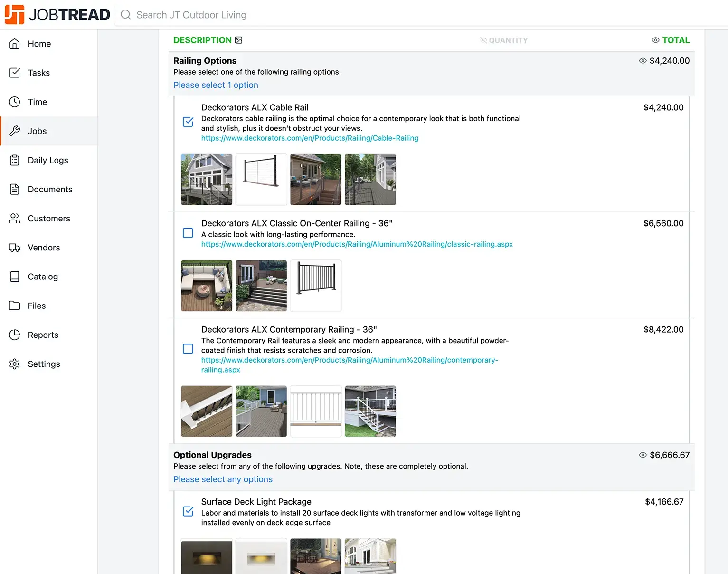Toggle the TOTAL column eye icon

[655, 40]
